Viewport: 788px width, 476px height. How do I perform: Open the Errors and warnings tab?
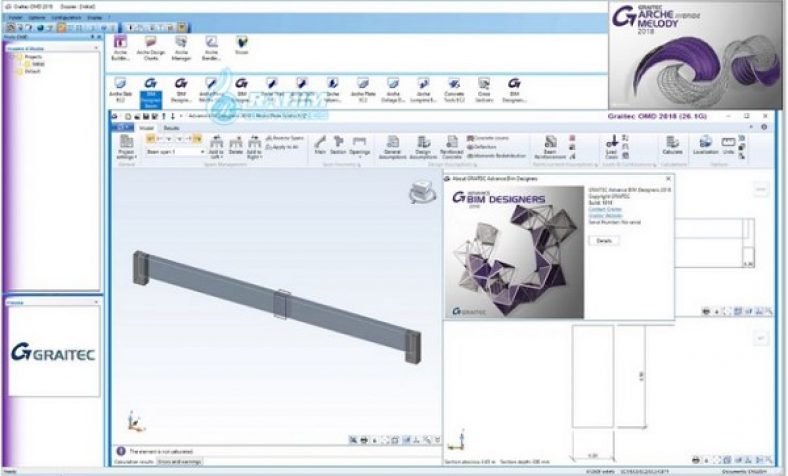[179, 461]
